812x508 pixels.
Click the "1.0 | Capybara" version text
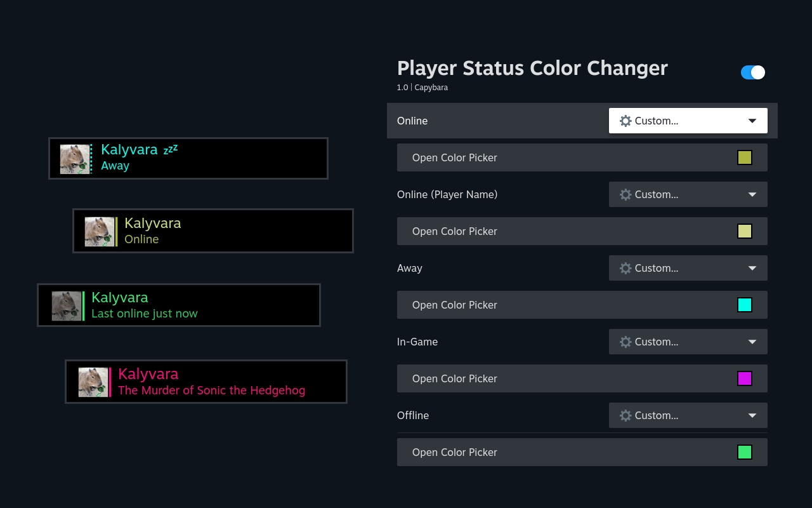422,88
